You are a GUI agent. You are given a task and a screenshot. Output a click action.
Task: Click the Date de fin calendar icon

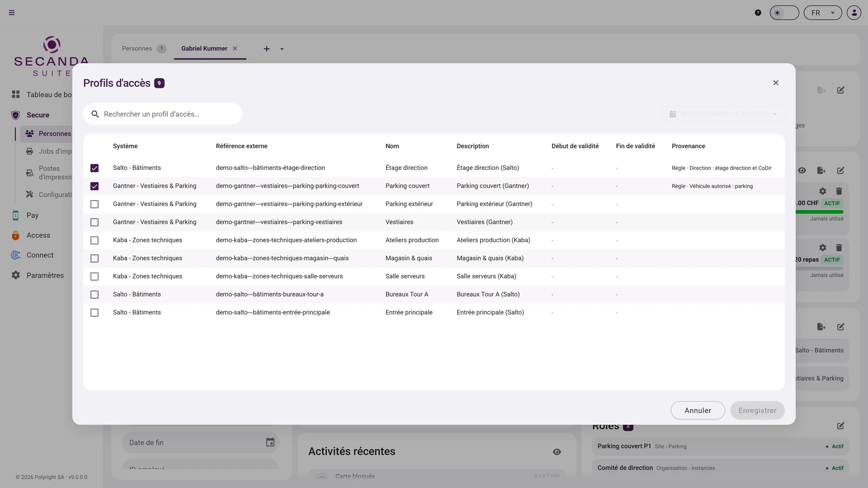(270, 442)
